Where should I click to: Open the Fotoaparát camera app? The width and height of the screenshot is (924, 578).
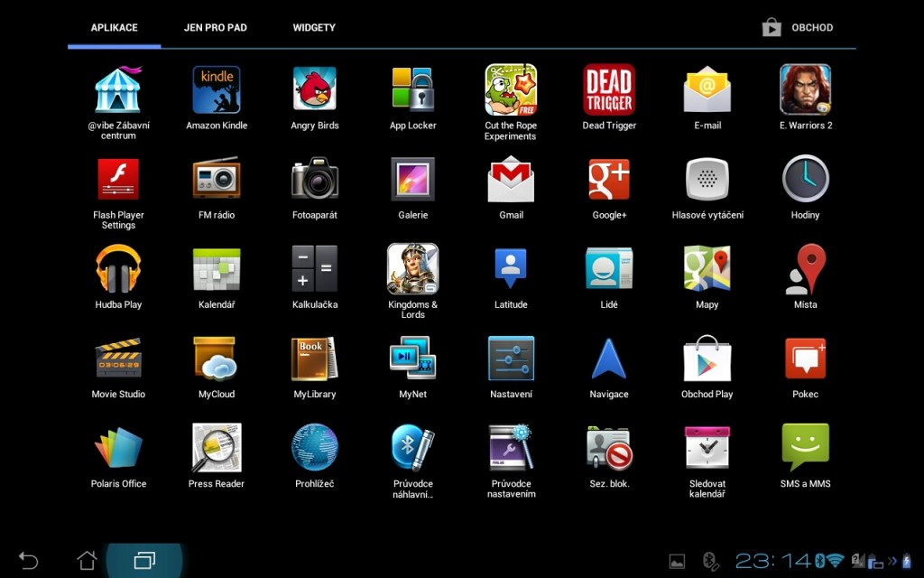point(315,178)
